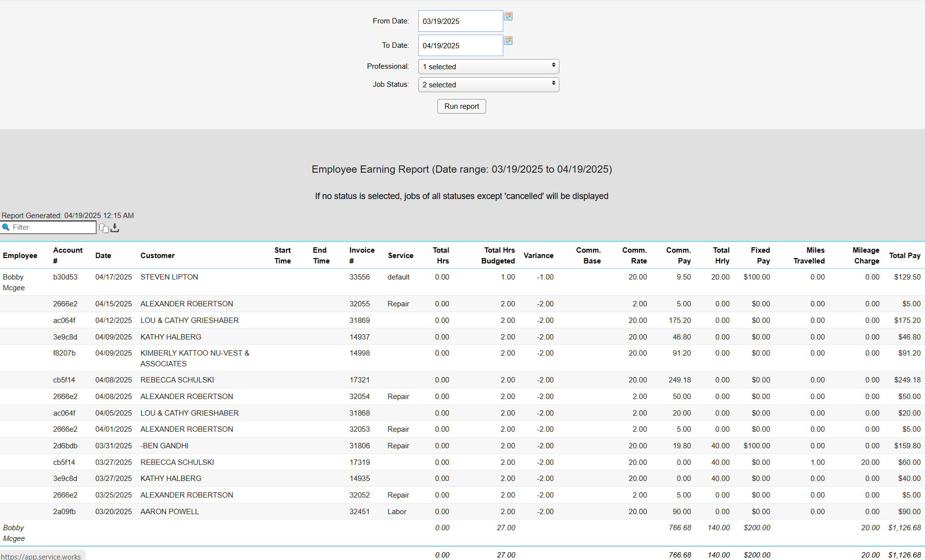The width and height of the screenshot is (925, 560).
Task: Click invoice number 17319
Action: (x=360, y=462)
